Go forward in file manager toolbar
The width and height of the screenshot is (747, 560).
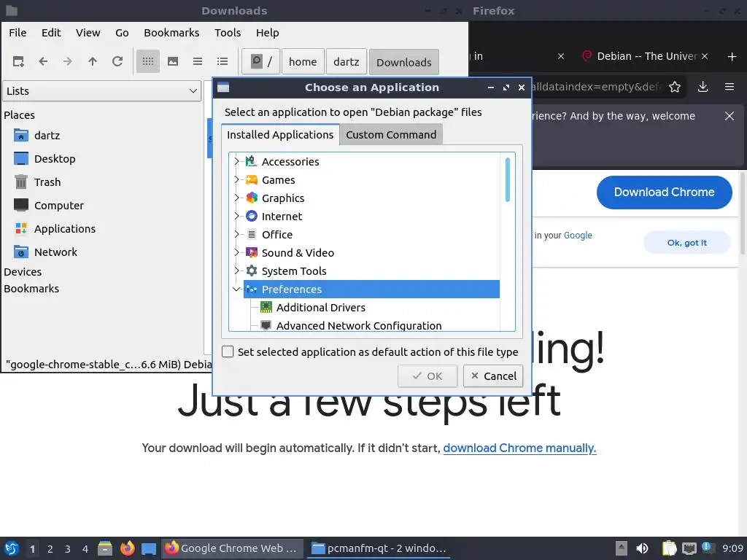68,61
